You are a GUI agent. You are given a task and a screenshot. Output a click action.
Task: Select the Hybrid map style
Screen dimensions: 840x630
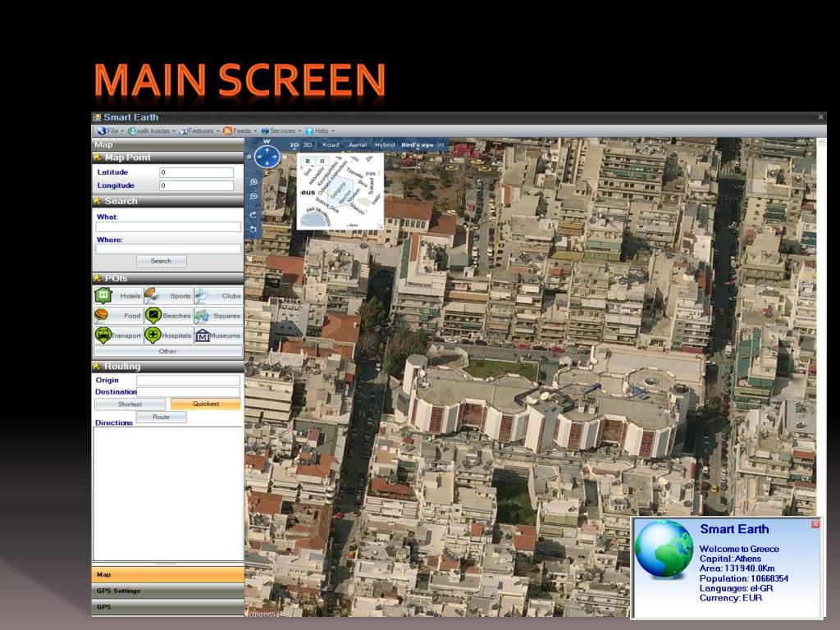pos(385,145)
